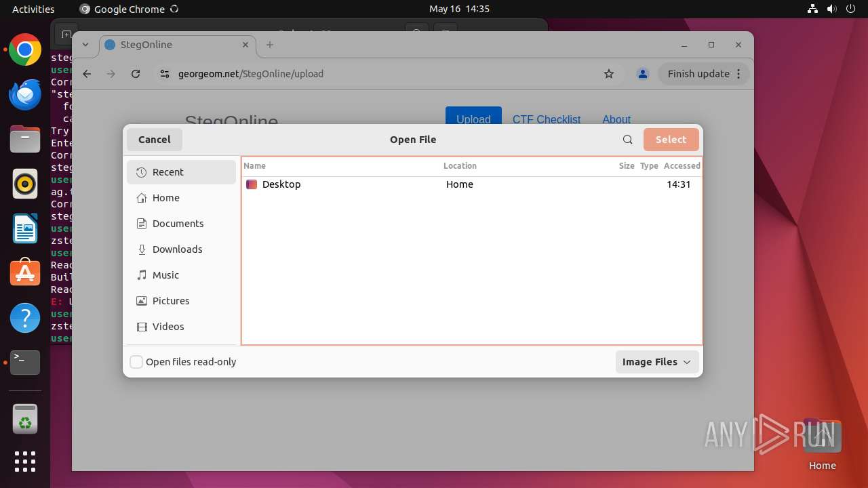Click the Videos film icon
Screen dimensions: 868x488
coord(142,327)
